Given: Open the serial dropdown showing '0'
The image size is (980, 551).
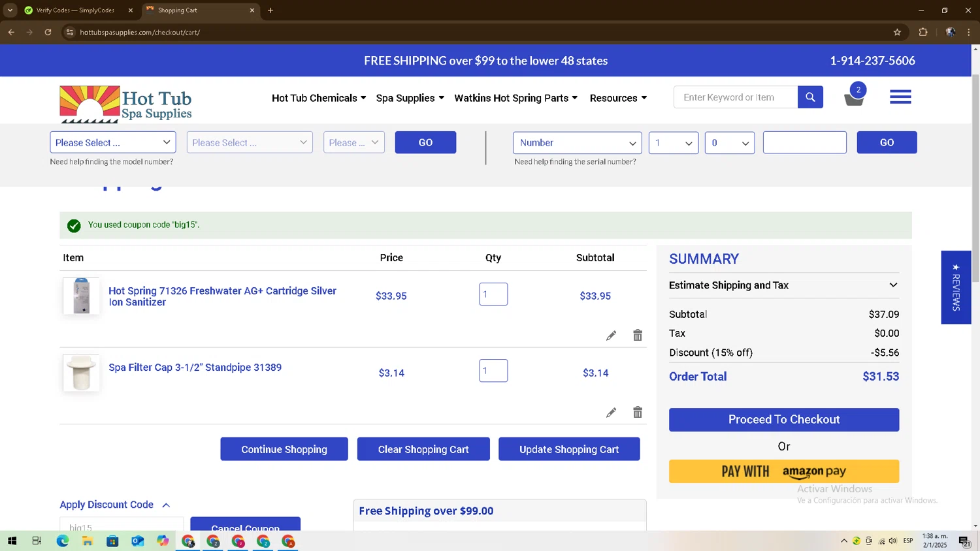Looking at the screenshot, I should tap(730, 142).
